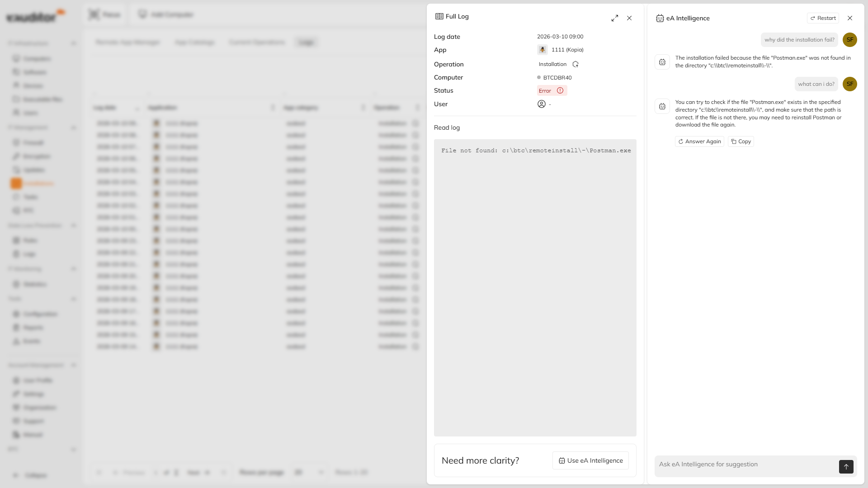Click the Full Log book icon
Screen dimensions: 868x488
(x=439, y=16)
